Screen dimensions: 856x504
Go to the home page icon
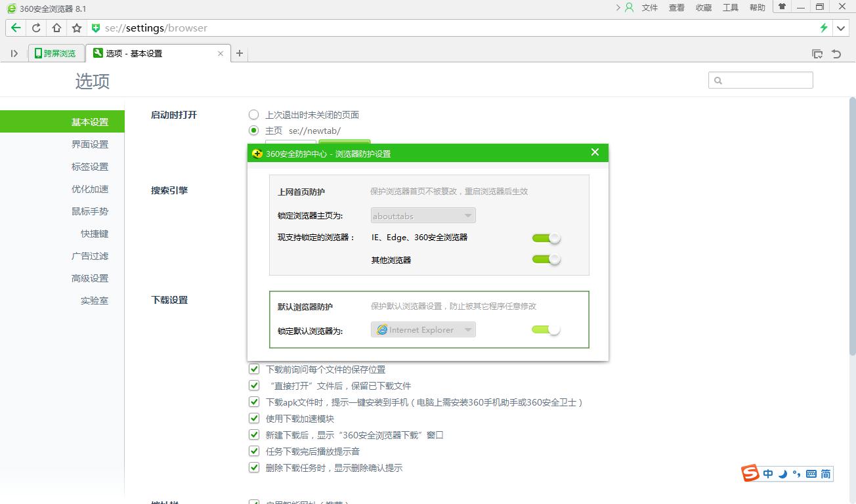[x=56, y=28]
